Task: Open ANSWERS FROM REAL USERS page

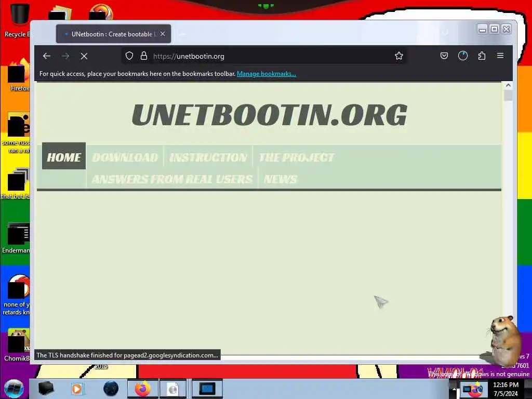Action: [x=172, y=179]
